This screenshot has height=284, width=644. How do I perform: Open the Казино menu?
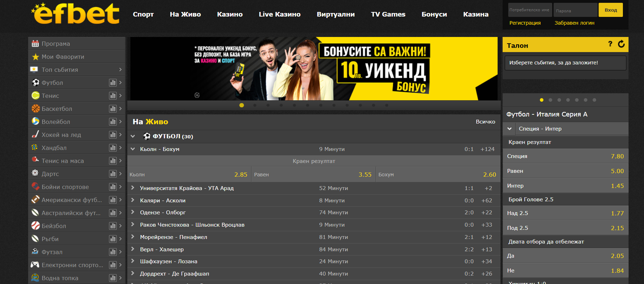tap(230, 14)
